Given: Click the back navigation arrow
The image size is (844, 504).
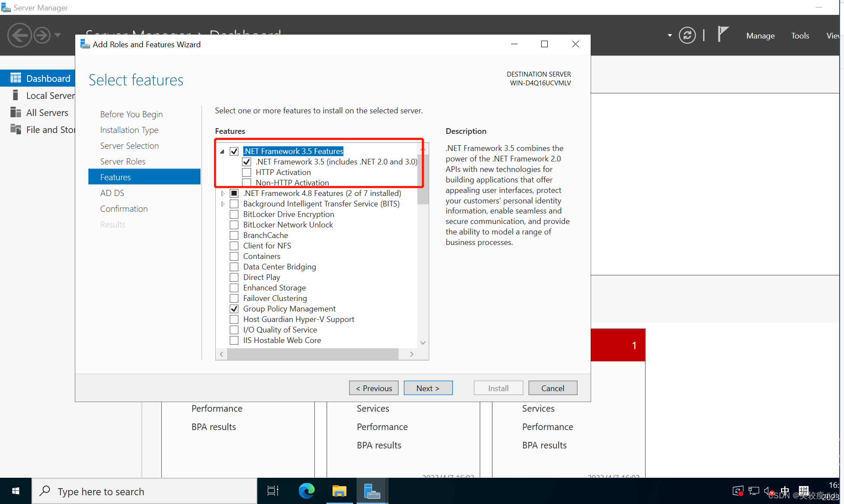Looking at the screenshot, I should coord(19,35).
